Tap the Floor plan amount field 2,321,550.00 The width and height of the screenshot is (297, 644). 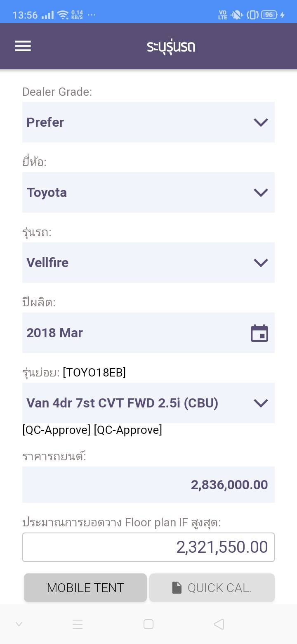(x=148, y=547)
